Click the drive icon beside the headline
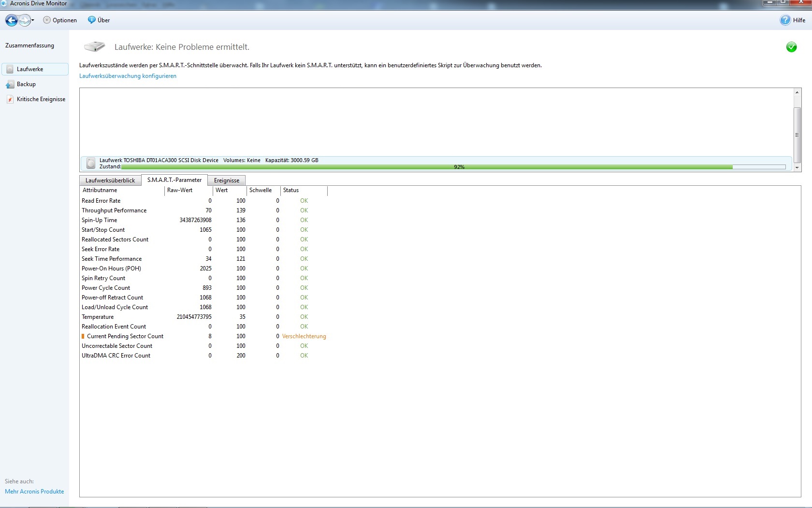Screen dimensions: 812x508 click(x=94, y=46)
